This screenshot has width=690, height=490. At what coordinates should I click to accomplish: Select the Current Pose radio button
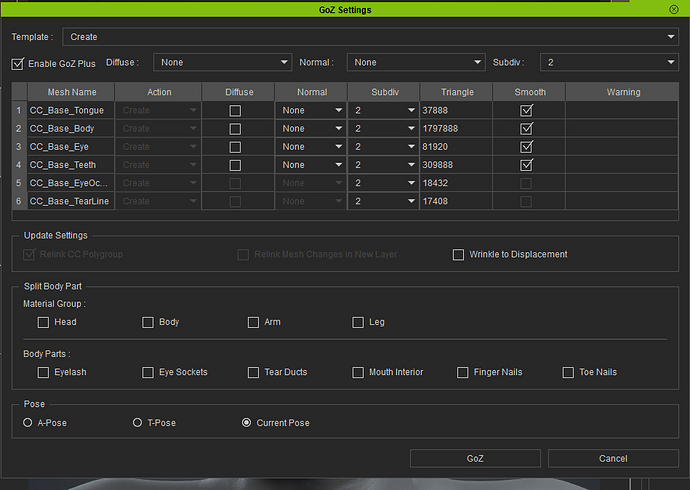(x=246, y=423)
